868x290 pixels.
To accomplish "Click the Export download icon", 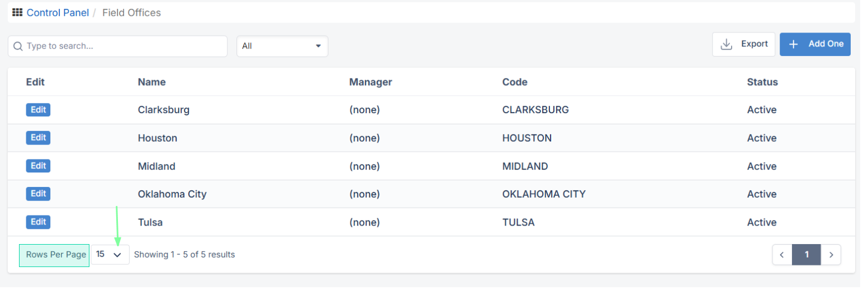I will (x=727, y=44).
